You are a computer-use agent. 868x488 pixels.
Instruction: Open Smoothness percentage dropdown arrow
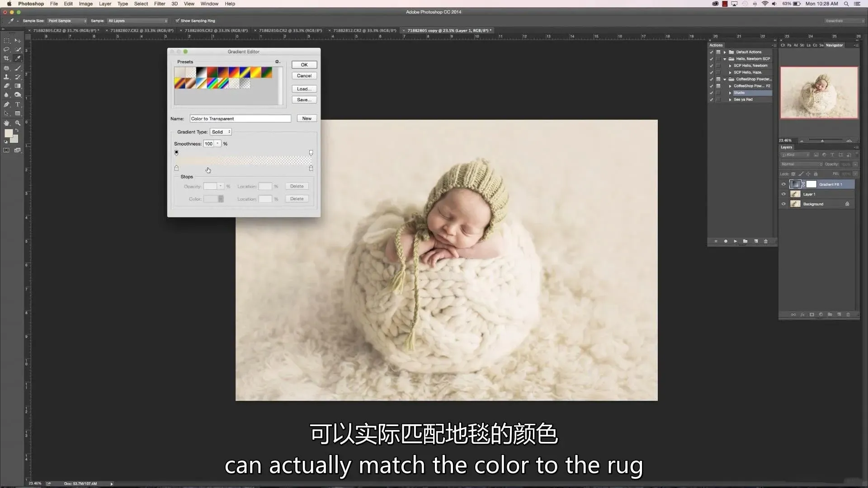pyautogui.click(x=217, y=144)
